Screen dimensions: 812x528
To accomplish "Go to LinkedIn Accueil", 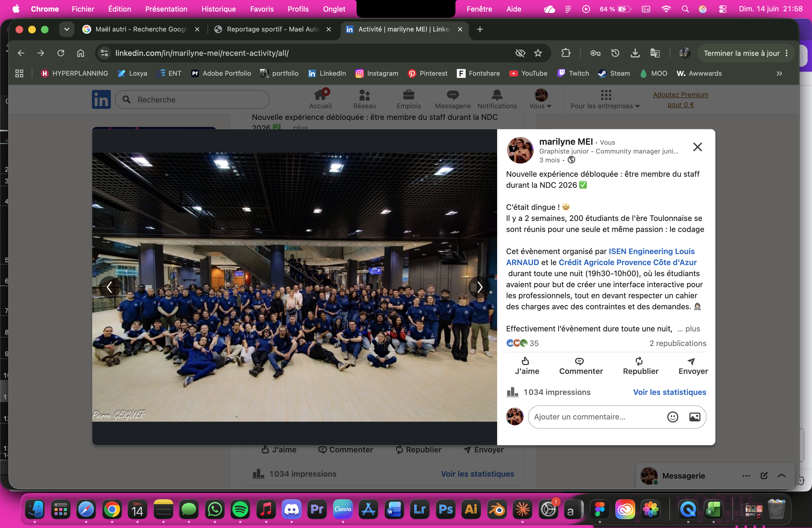I will pyautogui.click(x=320, y=99).
